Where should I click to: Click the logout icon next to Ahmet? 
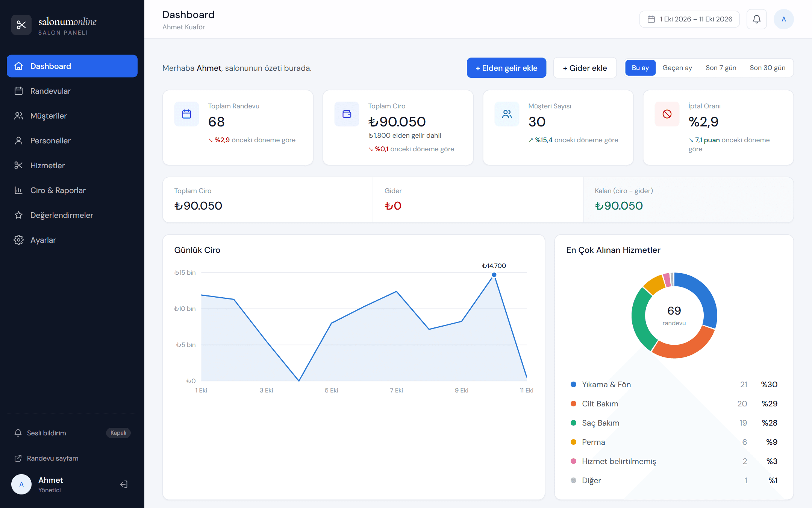click(x=124, y=484)
